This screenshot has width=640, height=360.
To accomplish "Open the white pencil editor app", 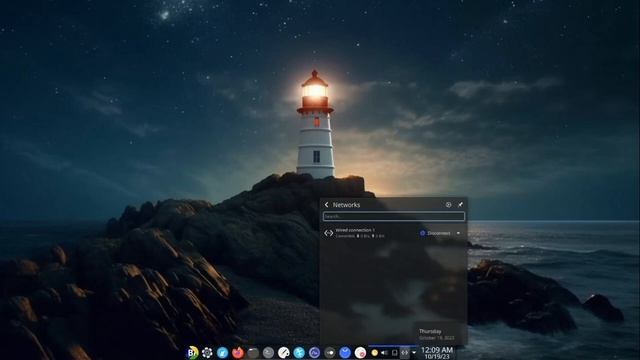I will [x=284, y=352].
